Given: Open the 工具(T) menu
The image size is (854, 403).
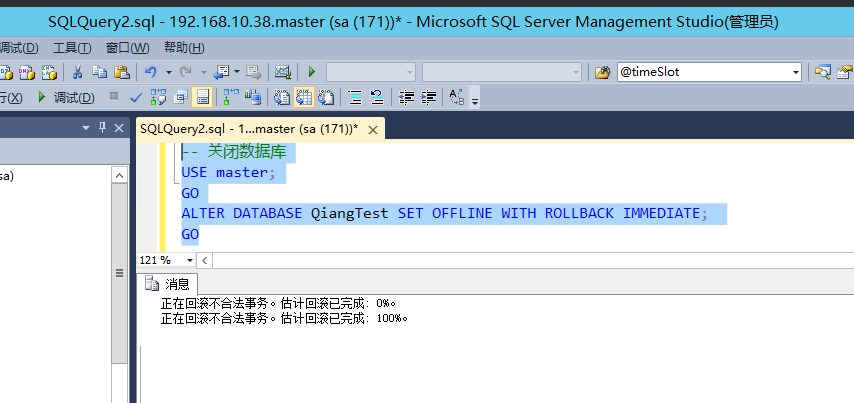Looking at the screenshot, I should pyautogui.click(x=71, y=47).
